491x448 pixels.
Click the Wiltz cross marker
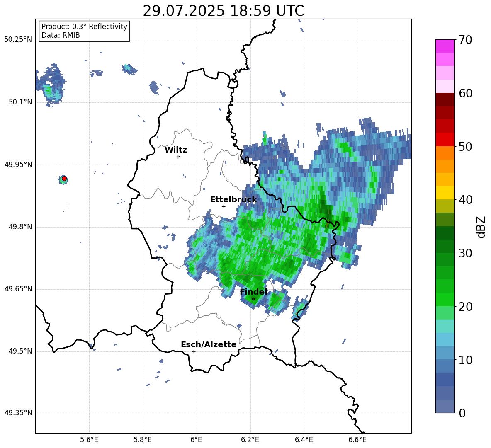[178, 157]
